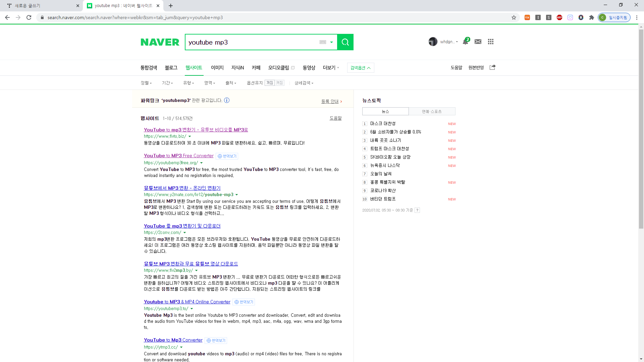This screenshot has height=362, width=644.
Task: Switch to the 통합검색 tab
Action: click(149, 68)
